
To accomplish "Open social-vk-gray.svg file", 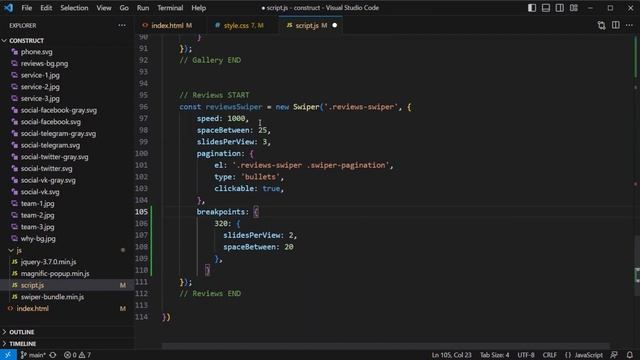I will pos(48,180).
